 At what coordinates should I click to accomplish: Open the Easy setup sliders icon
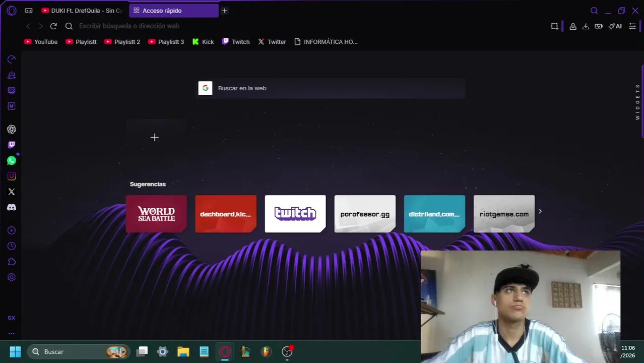click(x=632, y=26)
